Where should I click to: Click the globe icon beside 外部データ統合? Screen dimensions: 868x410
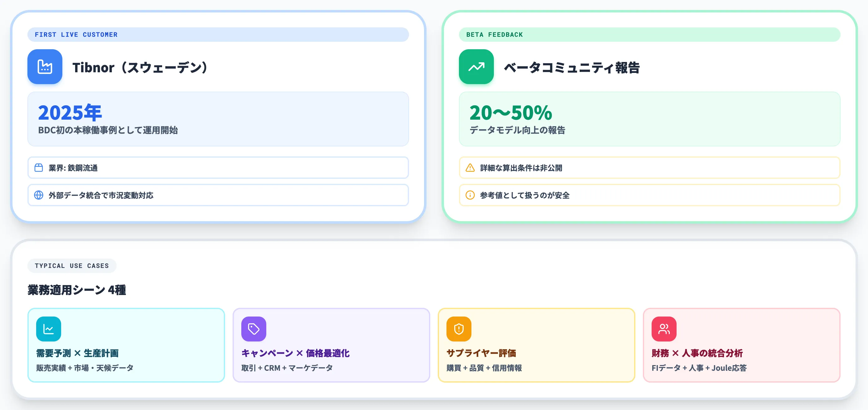click(x=39, y=195)
